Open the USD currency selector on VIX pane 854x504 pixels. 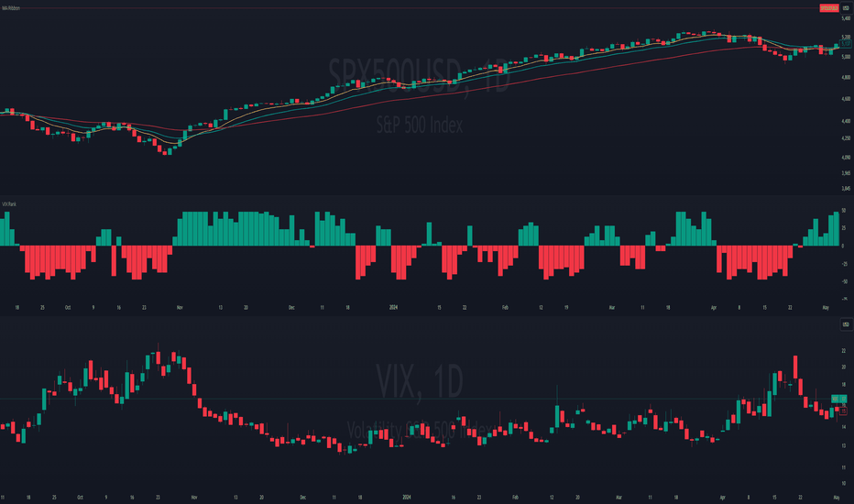pyautogui.click(x=846, y=324)
